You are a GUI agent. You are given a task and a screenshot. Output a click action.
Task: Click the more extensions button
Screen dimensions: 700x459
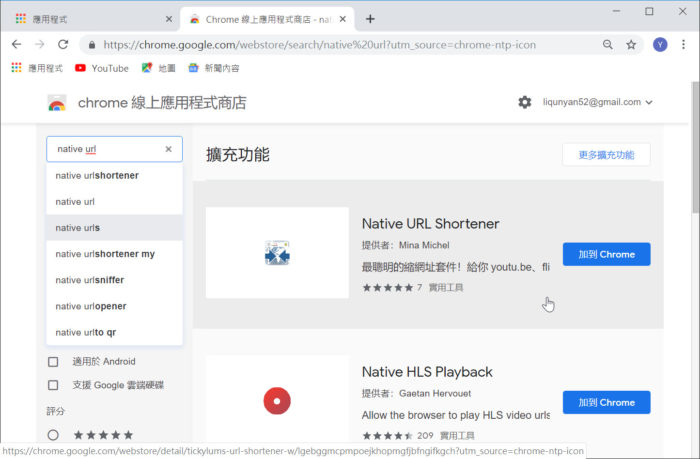606,155
